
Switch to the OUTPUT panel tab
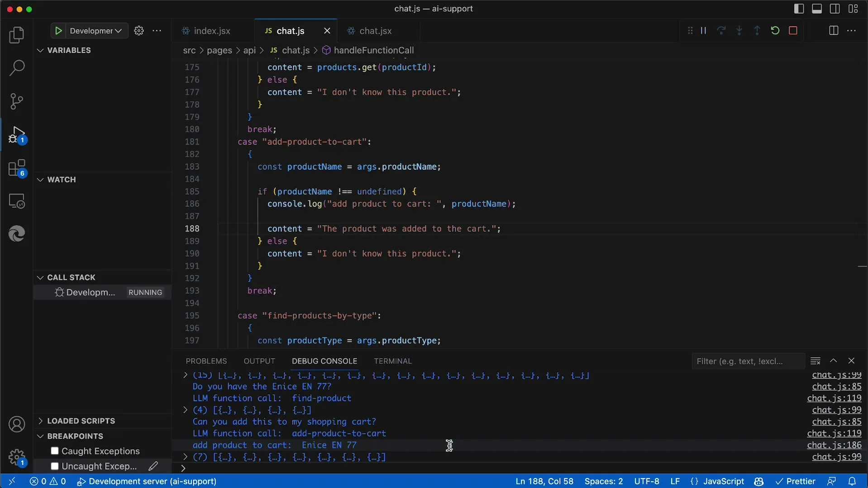tap(259, 361)
